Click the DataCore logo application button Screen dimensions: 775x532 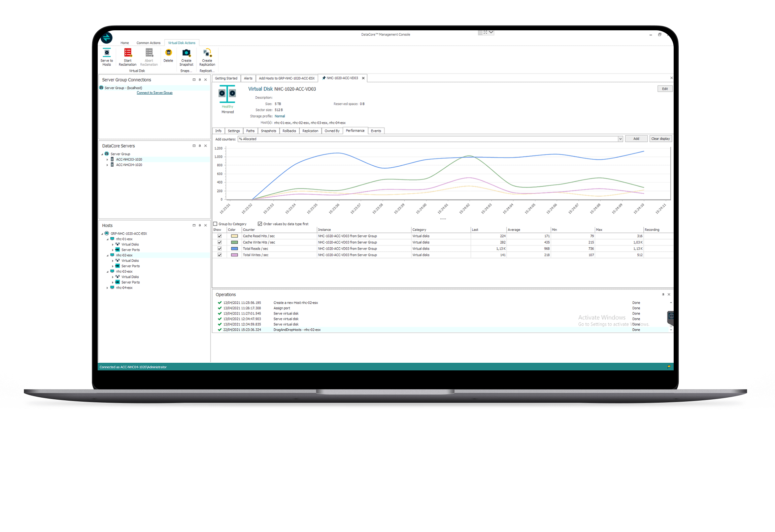107,38
